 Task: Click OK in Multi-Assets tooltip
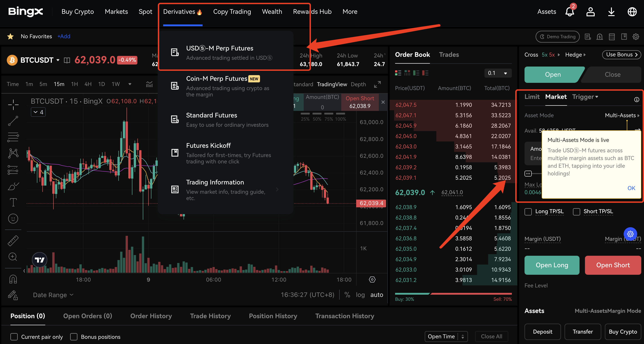point(631,188)
